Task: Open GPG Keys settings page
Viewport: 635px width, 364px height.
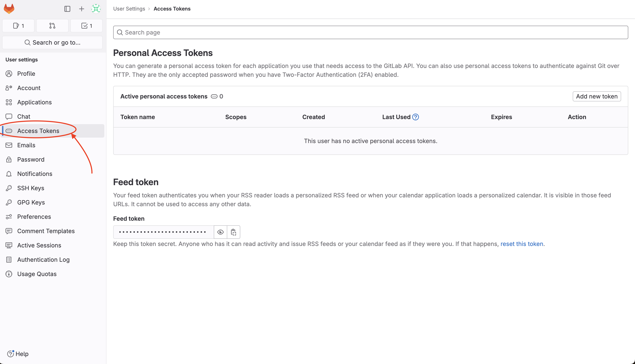Action: (31, 202)
